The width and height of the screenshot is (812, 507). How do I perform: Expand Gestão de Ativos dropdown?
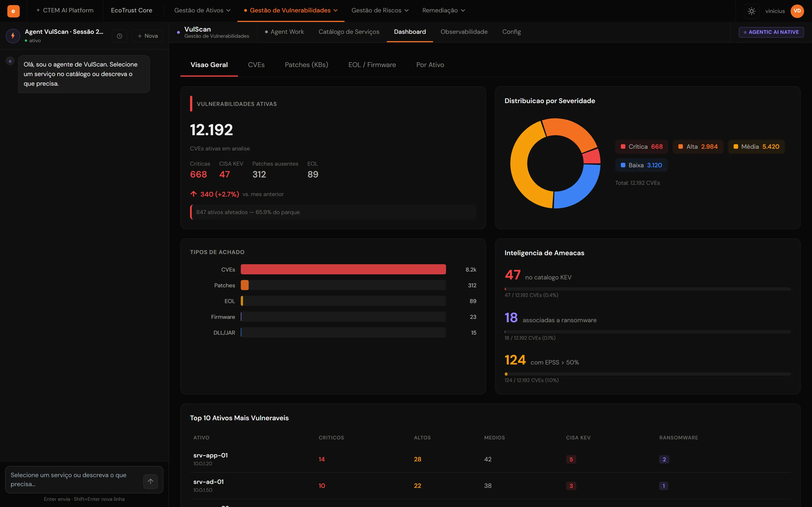tap(202, 10)
